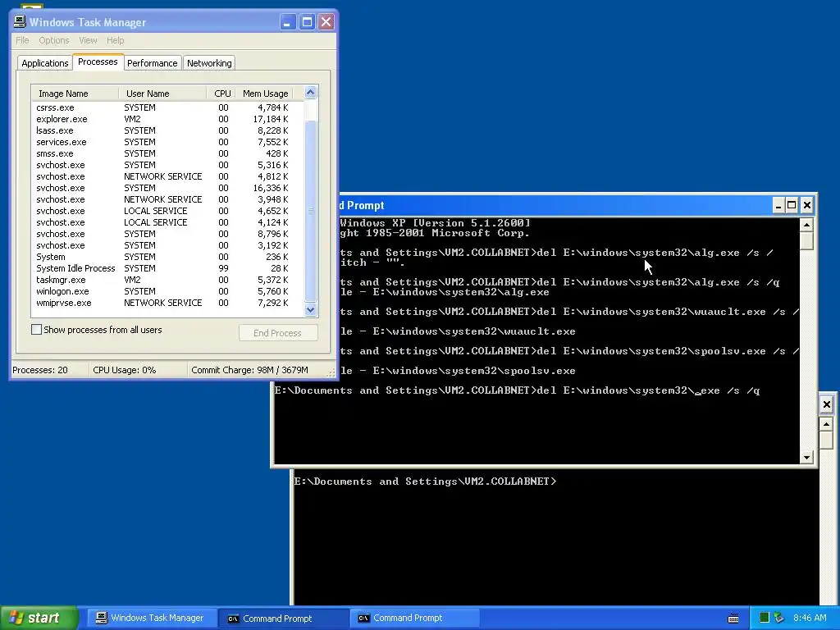Viewport: 840px width, 630px height.
Task: Click process list scroll down arrow
Action: click(x=310, y=309)
